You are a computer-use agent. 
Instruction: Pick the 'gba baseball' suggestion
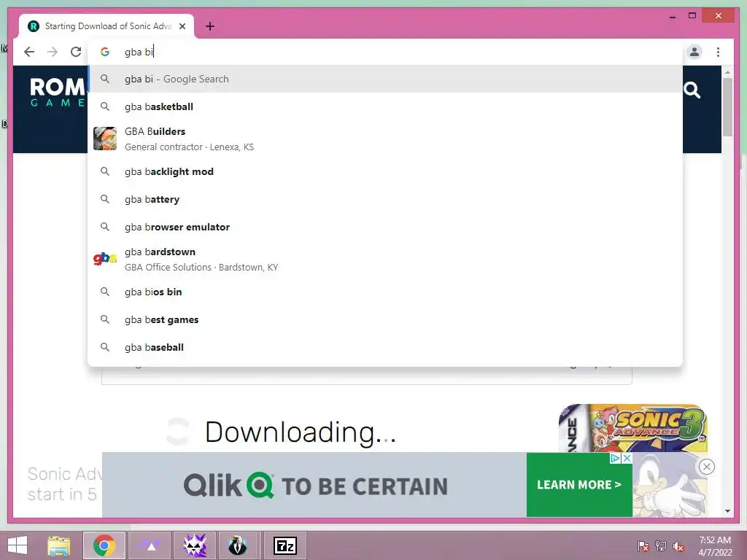coord(385,347)
